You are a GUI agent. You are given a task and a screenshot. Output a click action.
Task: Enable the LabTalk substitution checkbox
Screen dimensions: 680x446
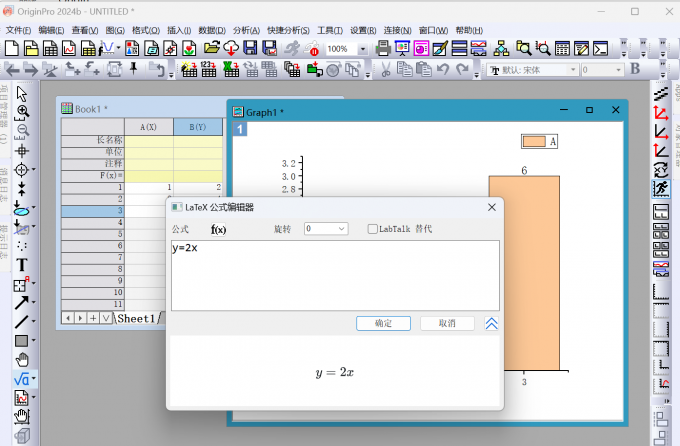pyautogui.click(x=372, y=229)
